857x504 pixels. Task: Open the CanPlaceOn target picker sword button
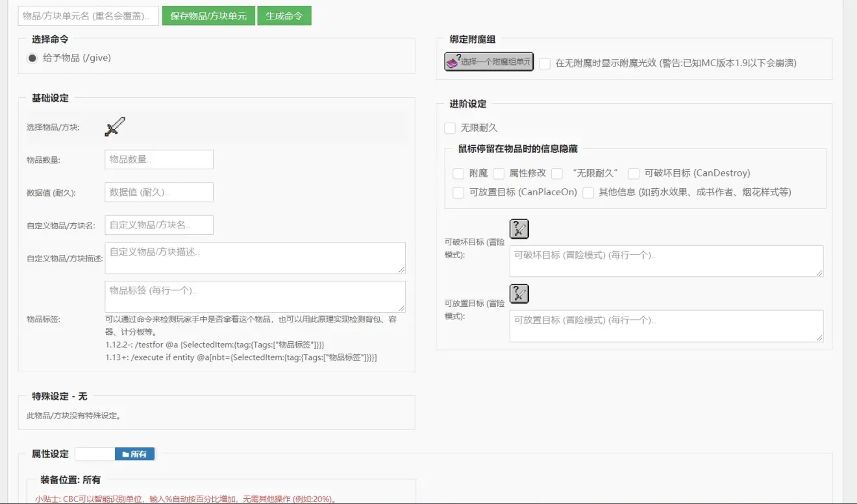click(x=519, y=294)
